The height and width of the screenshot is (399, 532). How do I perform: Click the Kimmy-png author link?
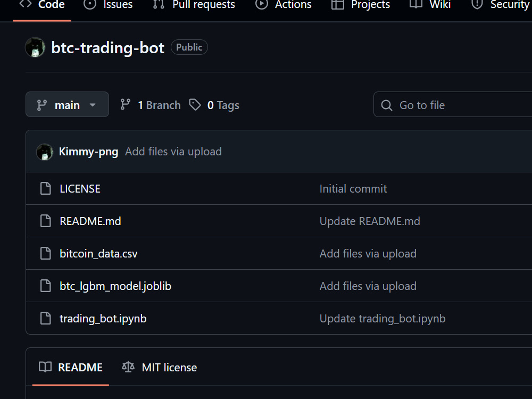click(x=88, y=151)
